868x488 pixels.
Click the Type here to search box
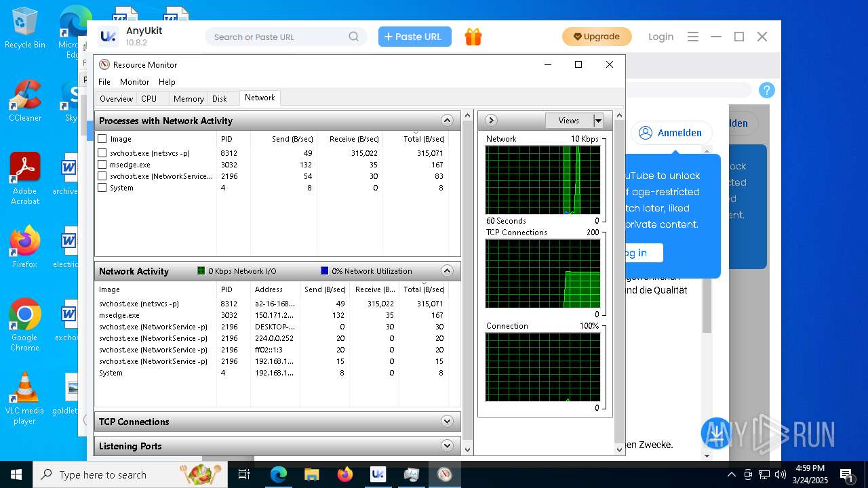point(130,474)
